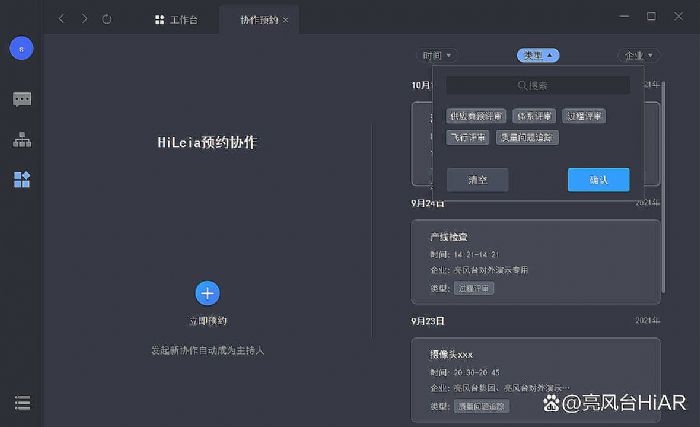Switch to the 工作台 tab
The image size is (700, 427).
pos(176,19)
